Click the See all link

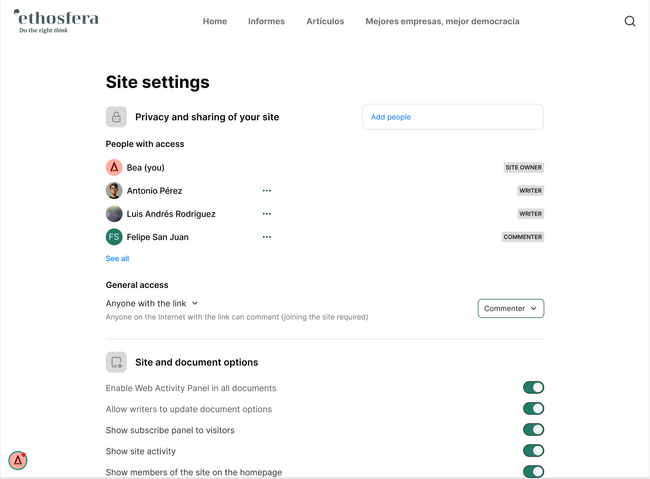coord(117,258)
